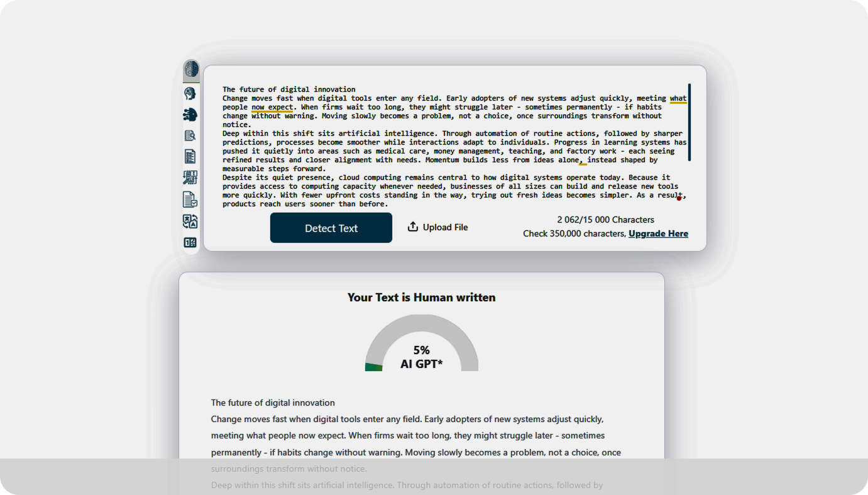
Task: Click the result line starting "permanently - if habits"
Action: tap(416, 452)
